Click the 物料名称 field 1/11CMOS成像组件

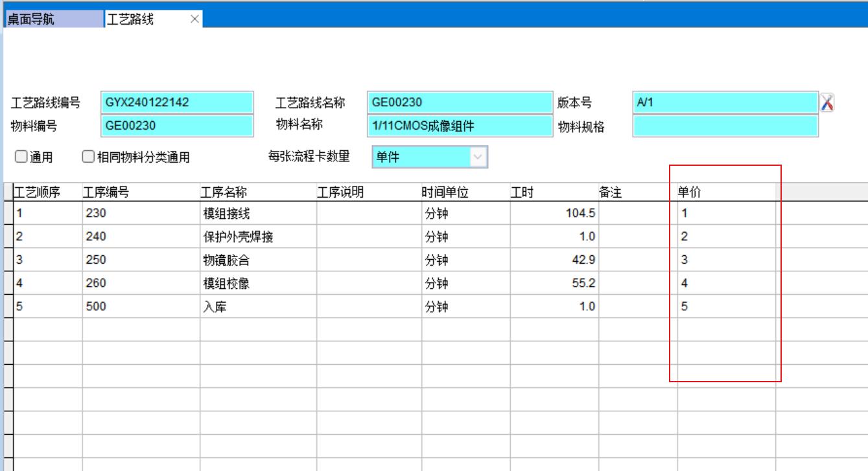point(458,126)
